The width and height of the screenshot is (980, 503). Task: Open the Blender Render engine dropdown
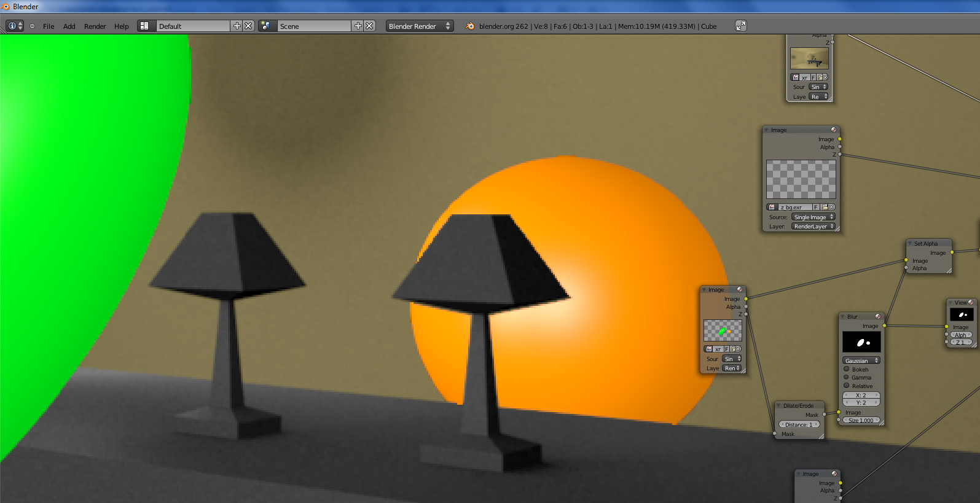click(x=420, y=26)
